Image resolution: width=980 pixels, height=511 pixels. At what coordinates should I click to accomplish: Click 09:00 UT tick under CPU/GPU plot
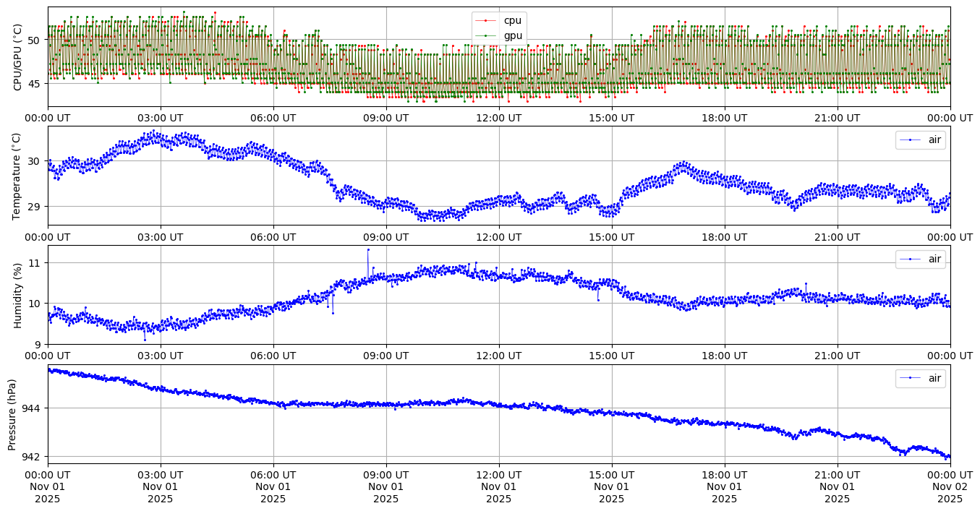(x=385, y=118)
